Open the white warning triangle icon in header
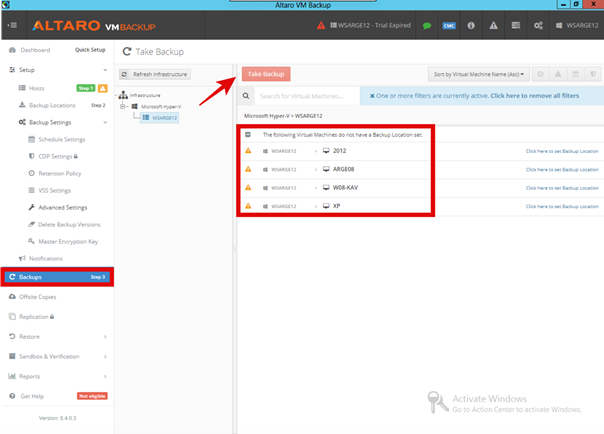The width and height of the screenshot is (604, 434). pyautogui.click(x=493, y=25)
